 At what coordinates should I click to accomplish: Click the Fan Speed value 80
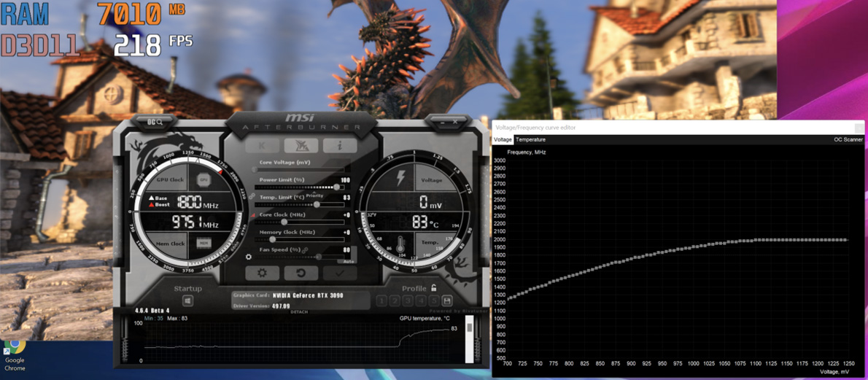(347, 250)
